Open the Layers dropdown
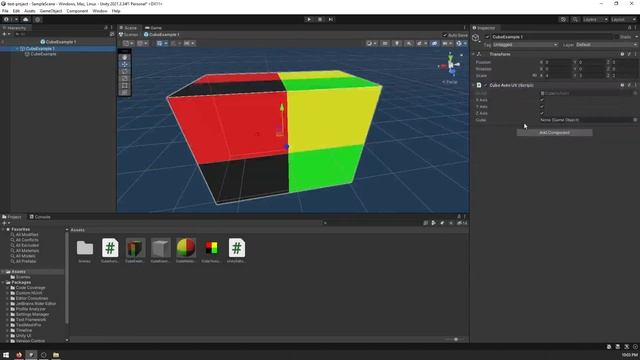 point(595,19)
